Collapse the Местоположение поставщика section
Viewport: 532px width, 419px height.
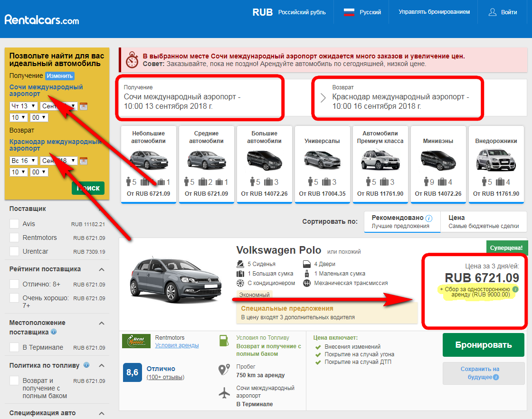pyautogui.click(x=102, y=324)
